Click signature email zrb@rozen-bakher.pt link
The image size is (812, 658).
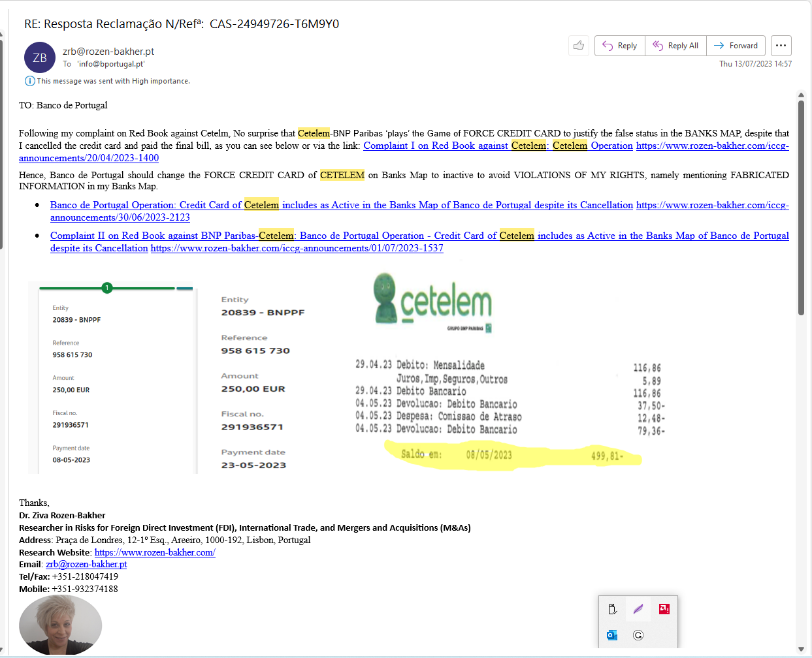(86, 564)
